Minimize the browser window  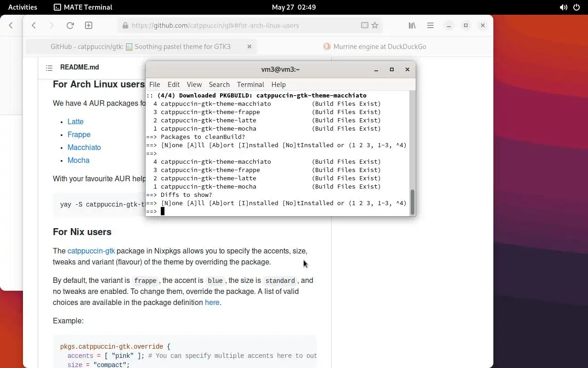coord(449,25)
